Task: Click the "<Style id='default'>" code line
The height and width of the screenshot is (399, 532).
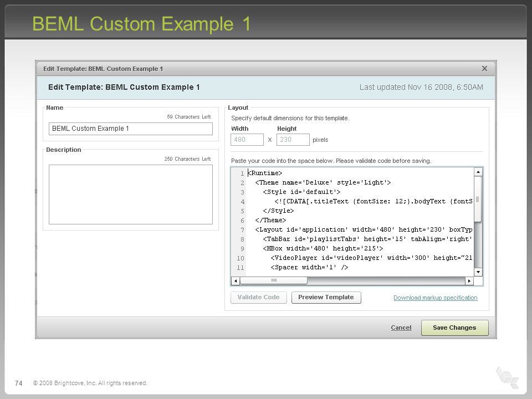Action: 301,192
